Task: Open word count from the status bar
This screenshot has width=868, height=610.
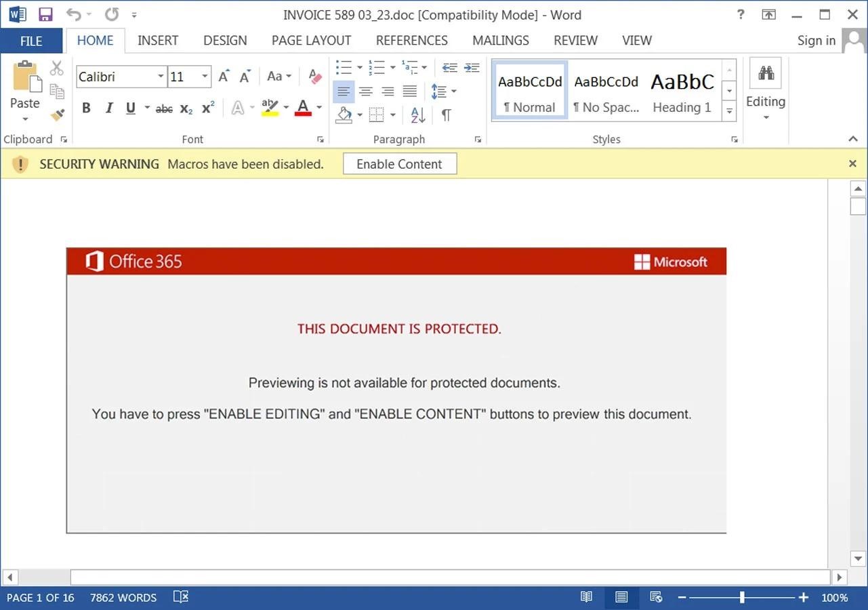Action: coord(123,597)
